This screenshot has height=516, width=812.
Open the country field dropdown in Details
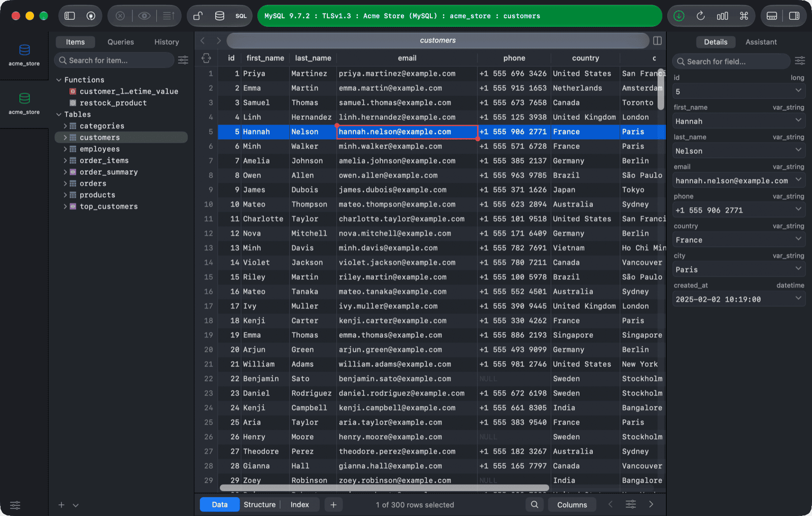click(798, 239)
